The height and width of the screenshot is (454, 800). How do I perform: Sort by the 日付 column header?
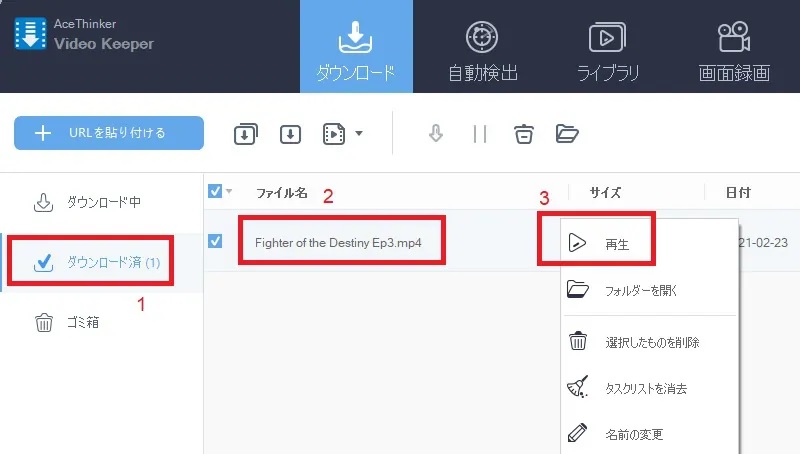738,193
